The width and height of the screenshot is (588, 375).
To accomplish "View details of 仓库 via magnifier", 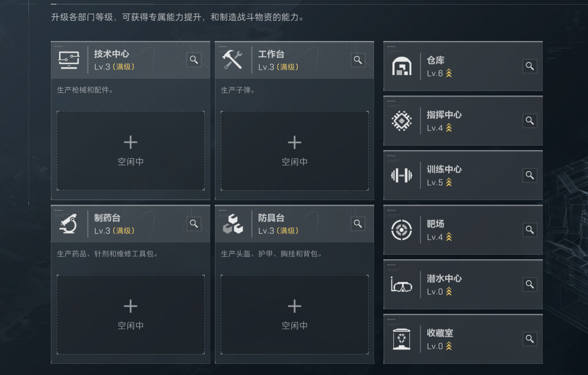I will coord(529,66).
